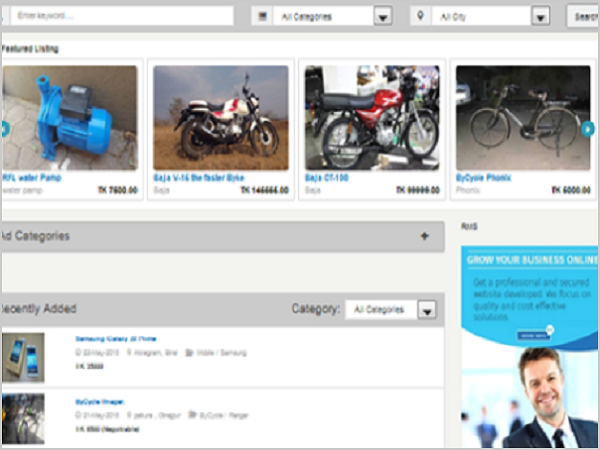The width and height of the screenshot is (600, 450).
Task: Click the Featured Listing heading text
Action: pos(30,49)
